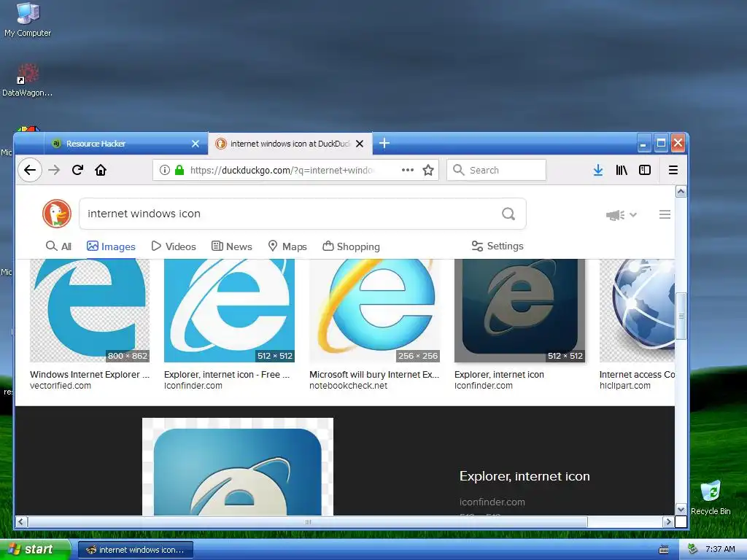747x560 pixels.
Task: Select the 256×256 notebookcheck Explorer thumbnail
Action: [x=375, y=311]
